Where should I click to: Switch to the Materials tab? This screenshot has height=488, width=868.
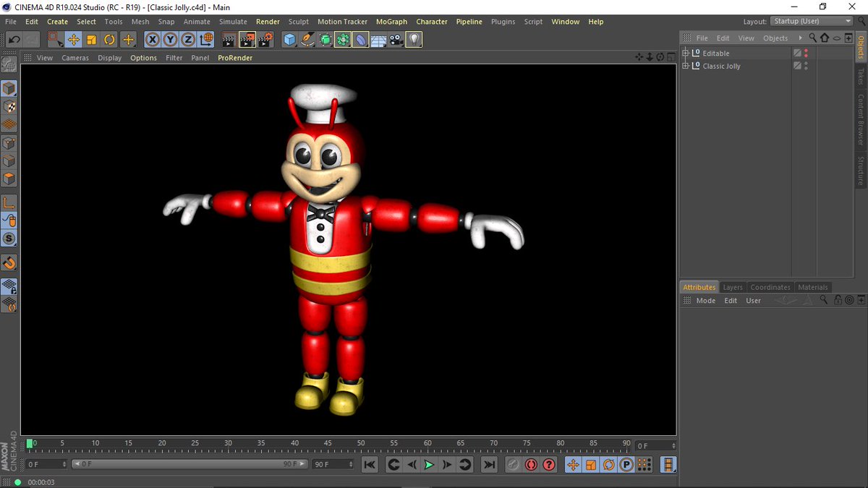pyautogui.click(x=813, y=287)
